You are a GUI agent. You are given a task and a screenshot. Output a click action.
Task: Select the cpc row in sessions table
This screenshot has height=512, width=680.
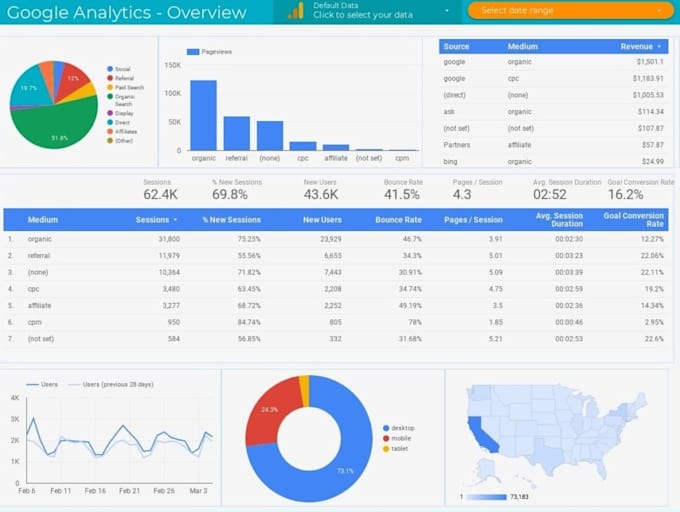[336, 289]
